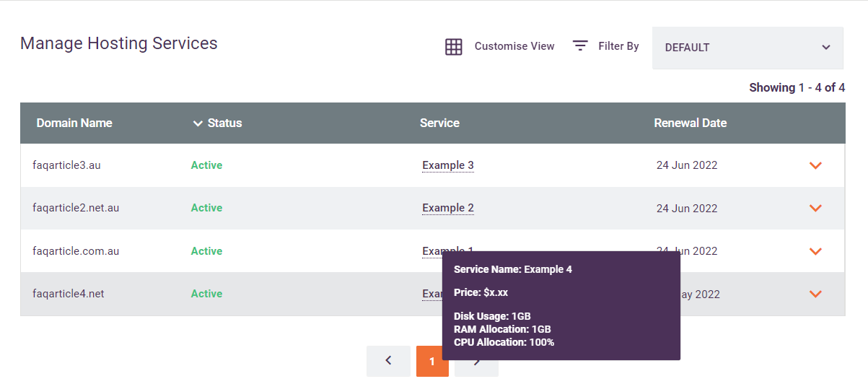Click renewal date of faqarticle3.au

pyautogui.click(x=687, y=165)
